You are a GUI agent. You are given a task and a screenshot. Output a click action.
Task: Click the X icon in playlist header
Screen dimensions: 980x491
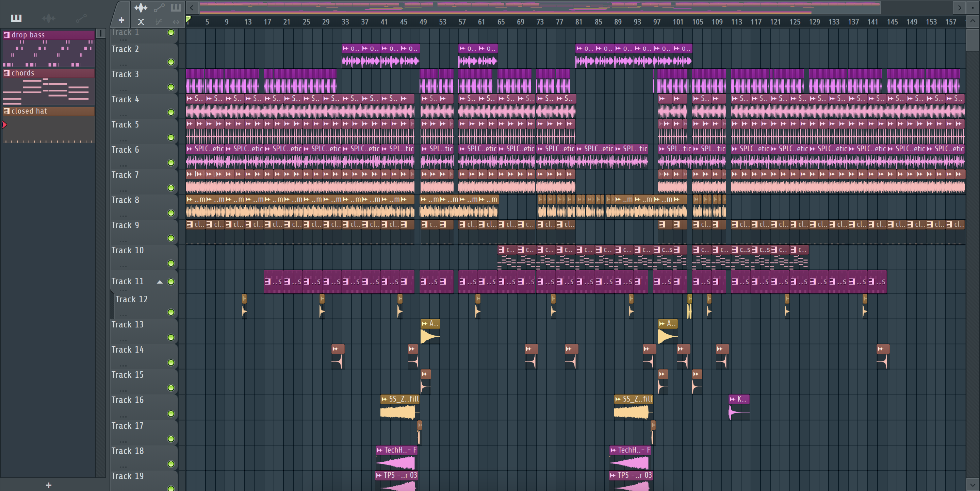click(141, 22)
